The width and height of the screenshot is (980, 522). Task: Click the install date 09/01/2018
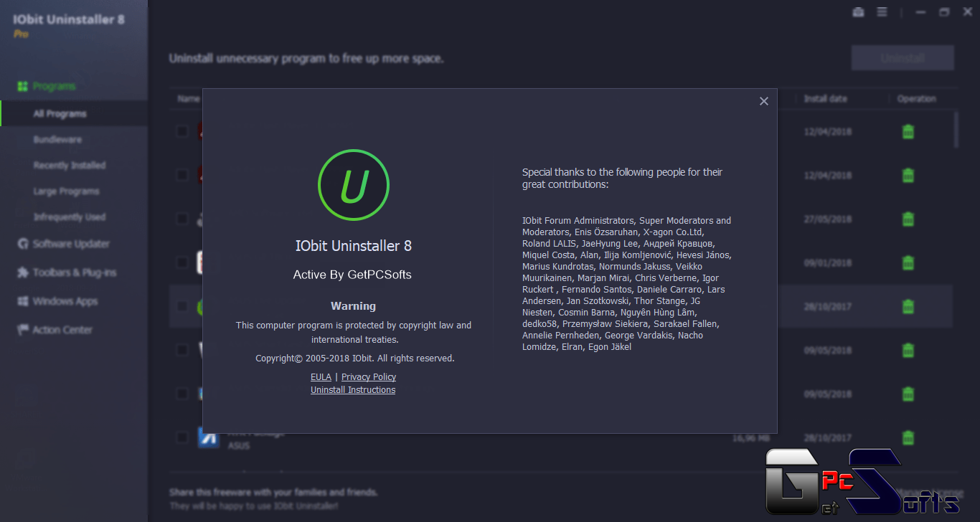tap(827, 263)
